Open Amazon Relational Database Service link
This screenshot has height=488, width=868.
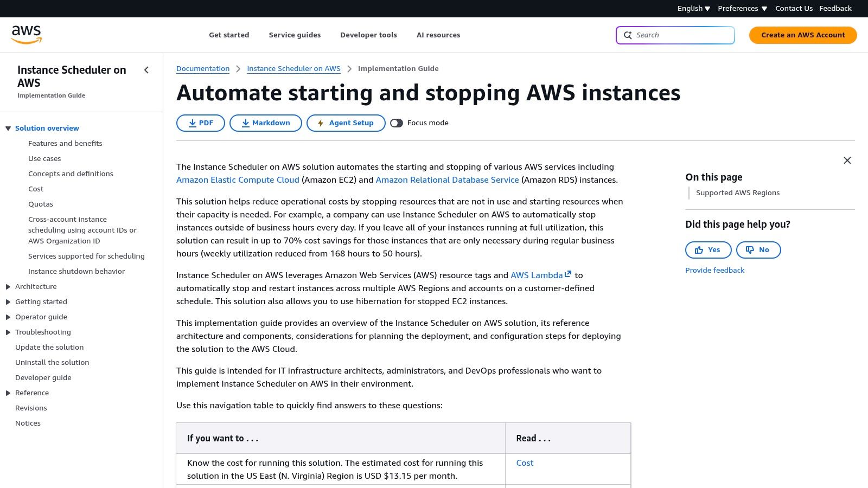pyautogui.click(x=448, y=180)
